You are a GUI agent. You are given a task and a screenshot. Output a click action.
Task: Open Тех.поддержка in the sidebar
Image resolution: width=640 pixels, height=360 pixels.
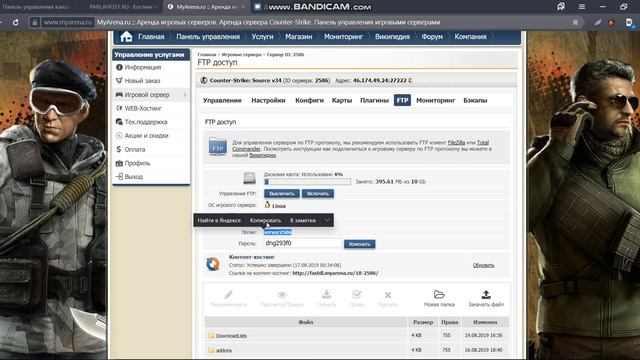pyautogui.click(x=146, y=122)
